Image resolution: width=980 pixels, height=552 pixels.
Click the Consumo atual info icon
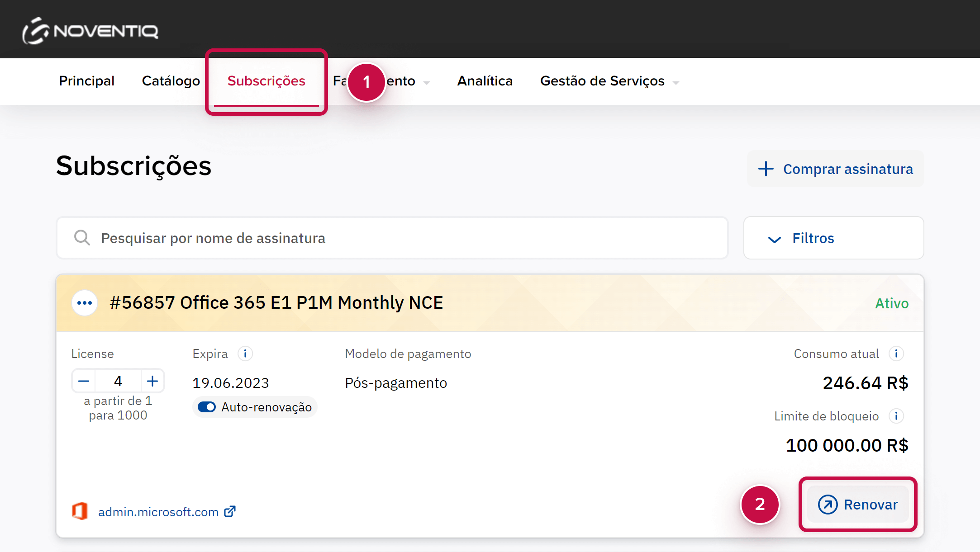pyautogui.click(x=896, y=353)
